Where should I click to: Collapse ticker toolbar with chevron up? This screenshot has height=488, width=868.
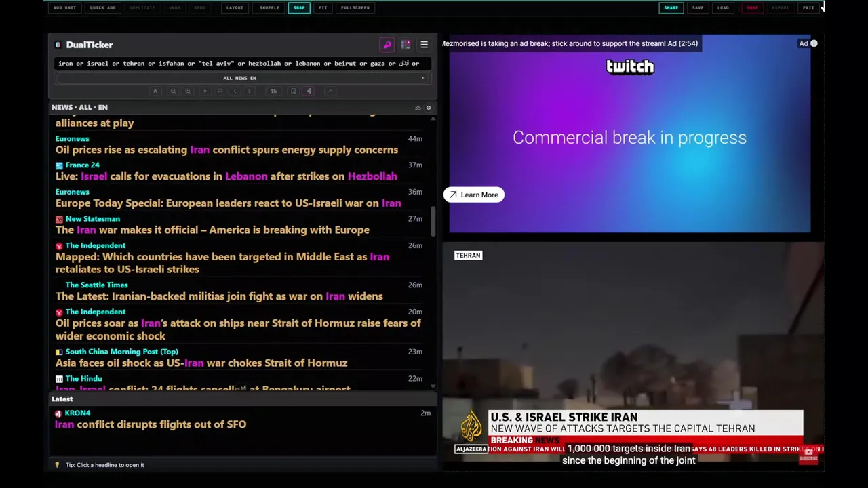(x=330, y=91)
